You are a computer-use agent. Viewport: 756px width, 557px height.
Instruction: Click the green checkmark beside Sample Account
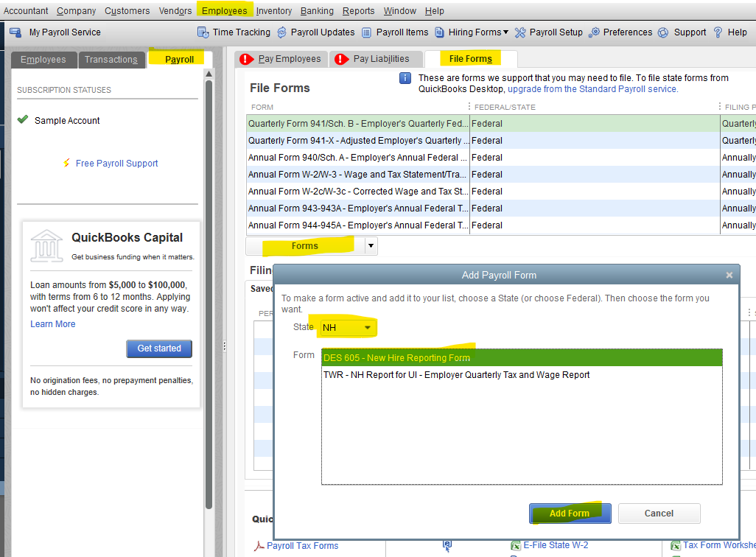coord(23,119)
